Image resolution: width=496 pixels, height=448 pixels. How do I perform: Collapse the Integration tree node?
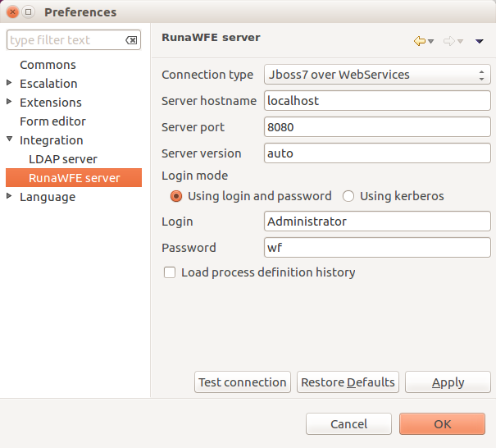click(9, 139)
